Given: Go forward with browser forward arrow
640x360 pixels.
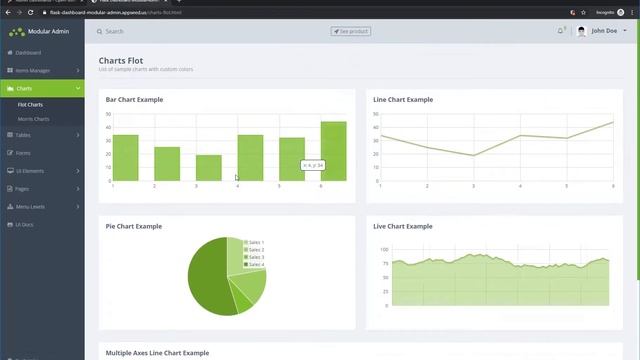Looking at the screenshot, I should 19,13.
